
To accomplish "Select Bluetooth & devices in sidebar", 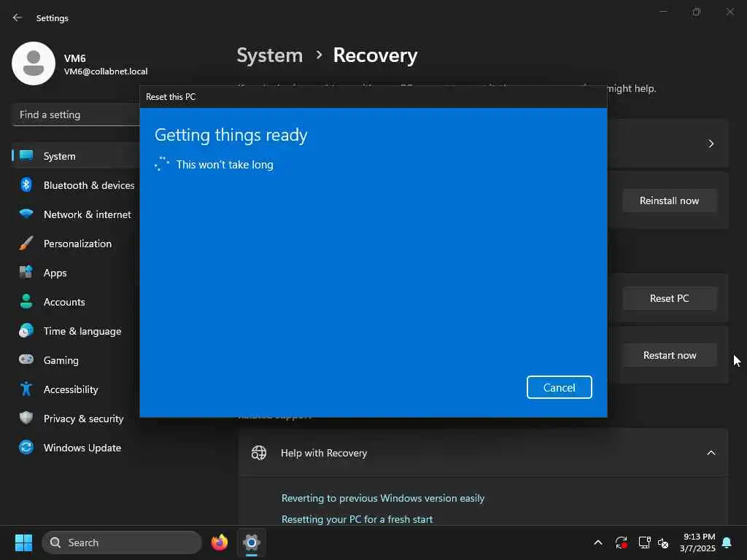I will [76, 185].
